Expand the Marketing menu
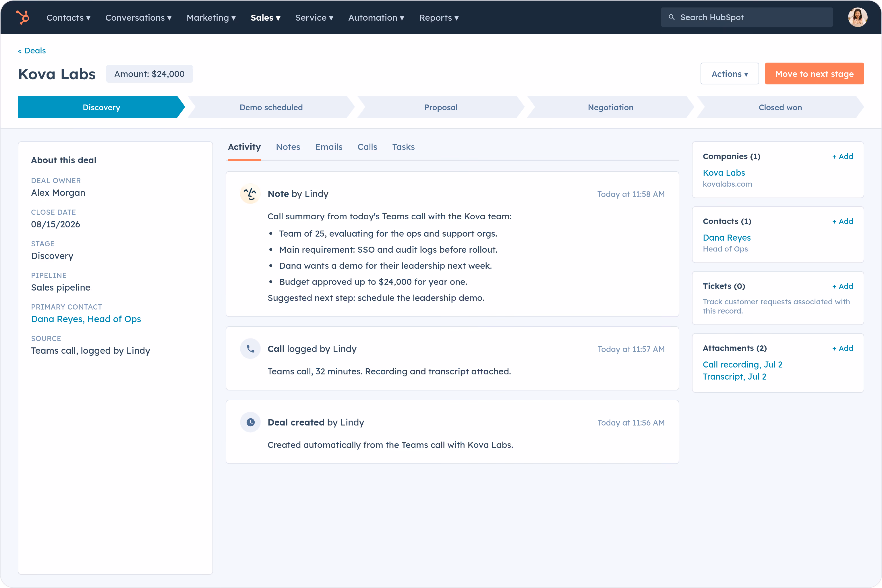882x588 pixels. (211, 18)
